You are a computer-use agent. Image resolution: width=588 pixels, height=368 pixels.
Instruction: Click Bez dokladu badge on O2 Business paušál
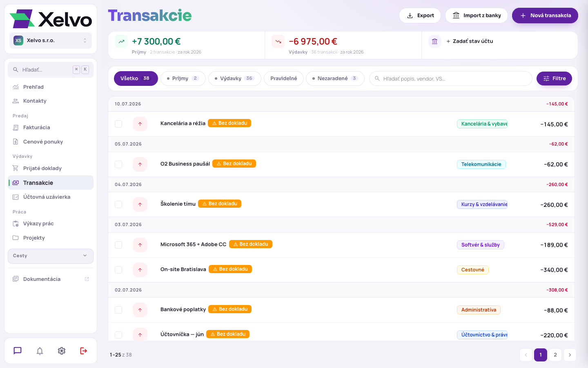[x=234, y=164]
